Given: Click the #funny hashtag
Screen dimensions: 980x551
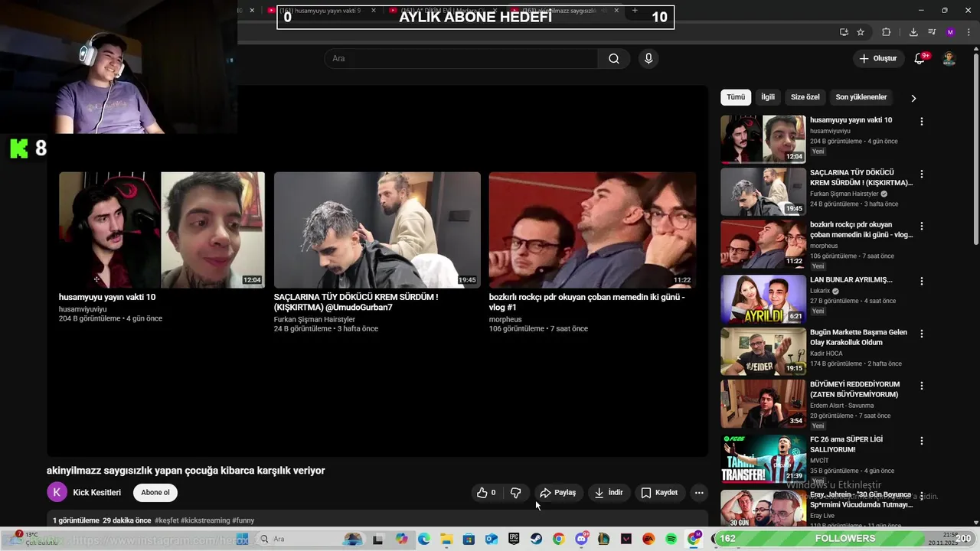Looking at the screenshot, I should coord(243,520).
